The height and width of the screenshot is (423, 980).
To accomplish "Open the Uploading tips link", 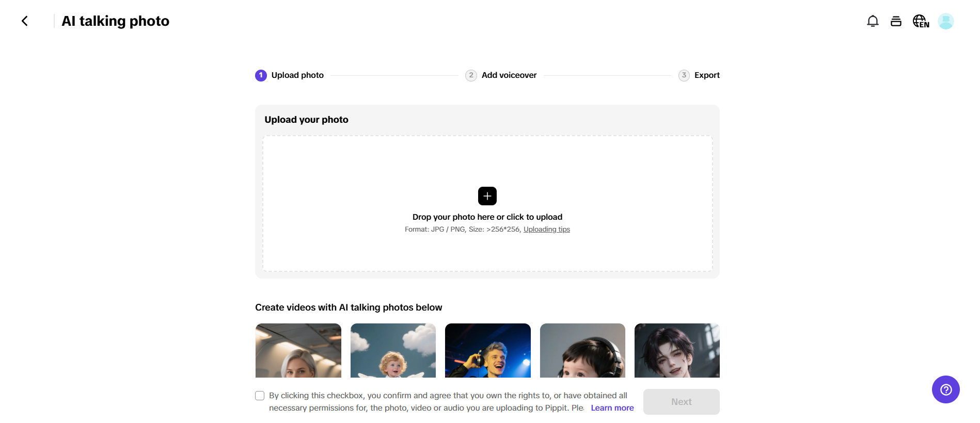I will [x=546, y=230].
